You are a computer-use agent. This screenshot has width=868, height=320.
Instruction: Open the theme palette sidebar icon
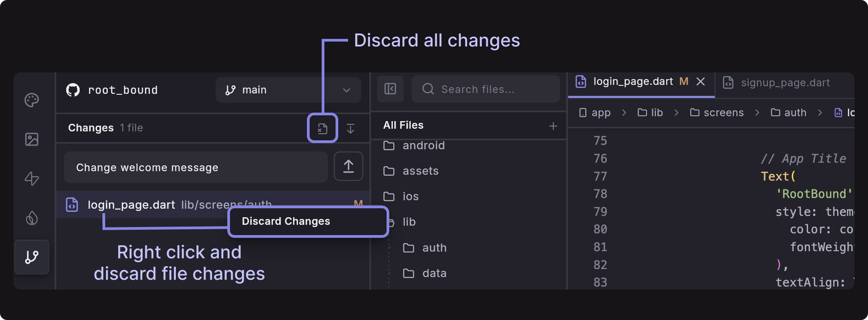(x=32, y=100)
